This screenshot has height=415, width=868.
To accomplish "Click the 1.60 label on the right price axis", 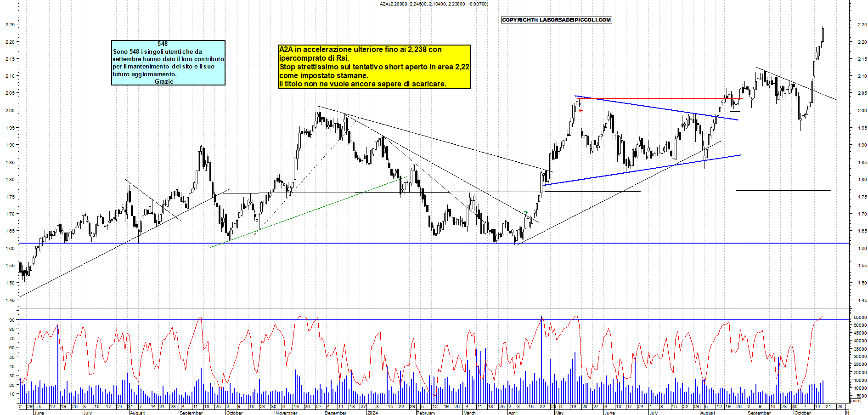I will point(862,248).
